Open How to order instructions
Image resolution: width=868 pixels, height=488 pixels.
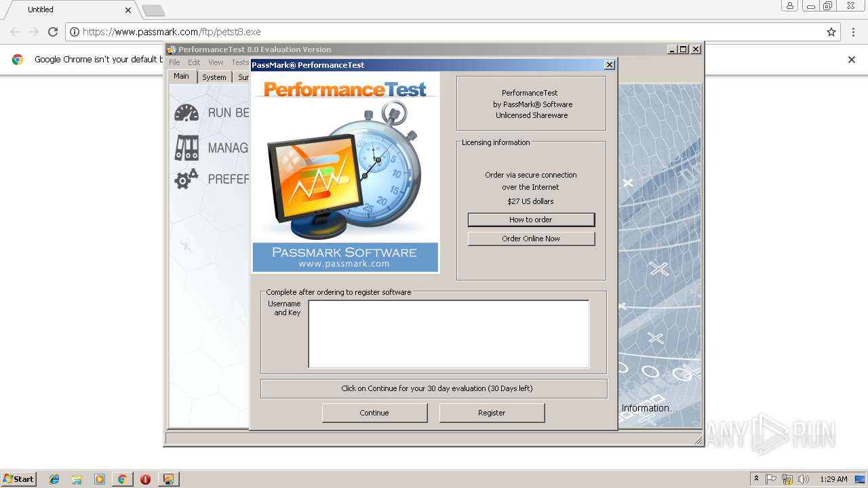[531, 220]
